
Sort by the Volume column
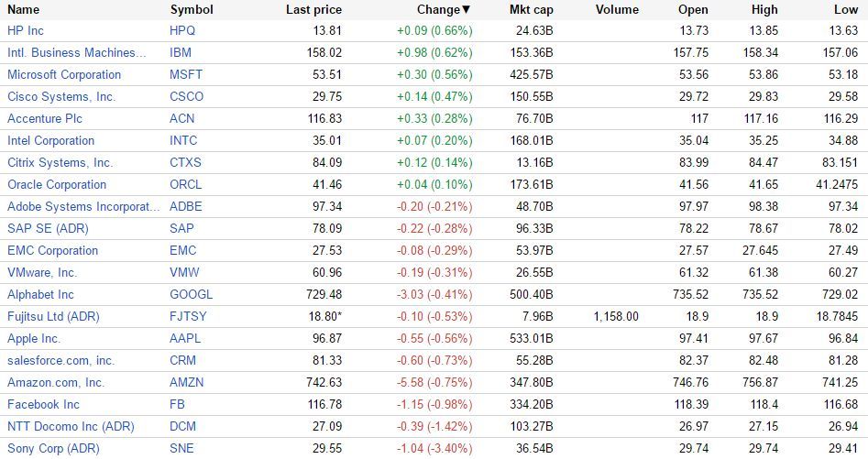click(x=616, y=9)
